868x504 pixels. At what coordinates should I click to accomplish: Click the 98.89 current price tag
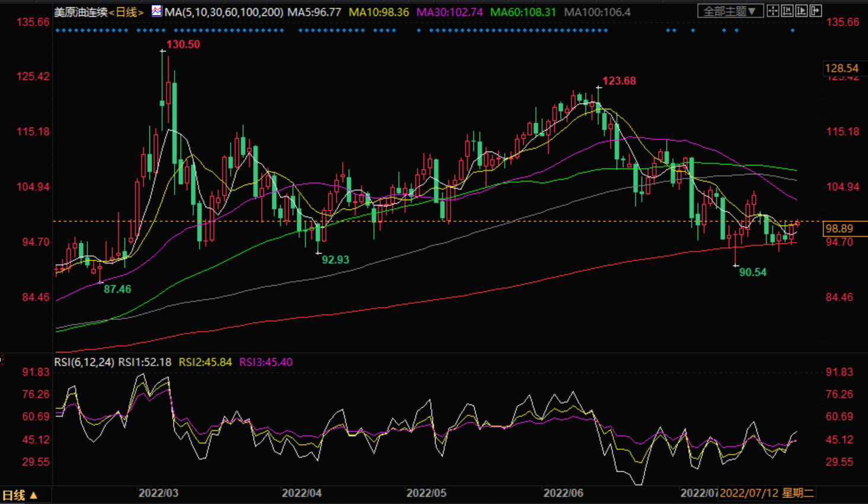839,229
